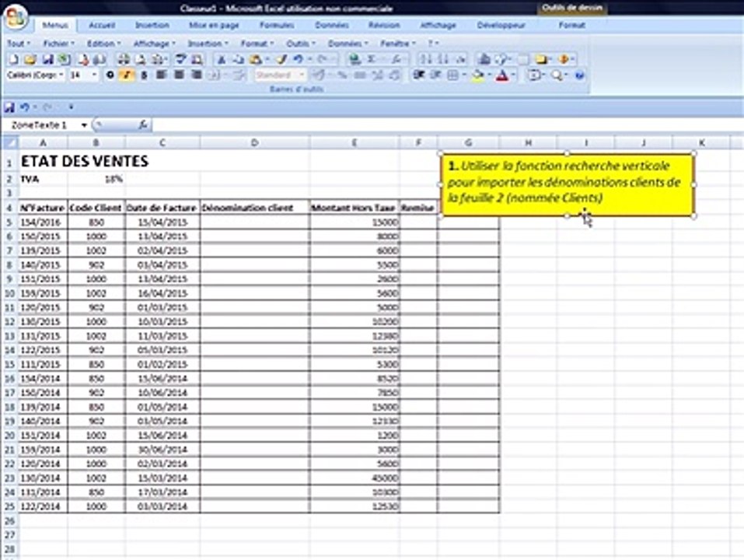744x560 pixels.
Task: Switch to the Formules ribbon tab
Action: (277, 25)
